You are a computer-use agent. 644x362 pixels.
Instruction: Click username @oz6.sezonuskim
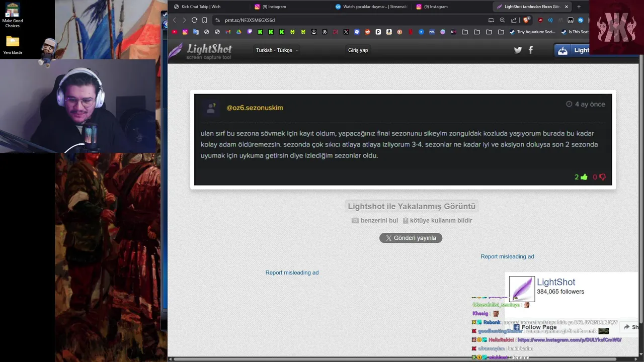(x=255, y=108)
